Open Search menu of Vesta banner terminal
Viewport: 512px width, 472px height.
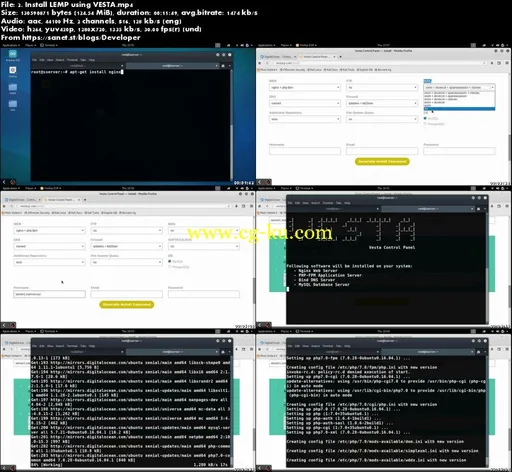tap(315, 203)
